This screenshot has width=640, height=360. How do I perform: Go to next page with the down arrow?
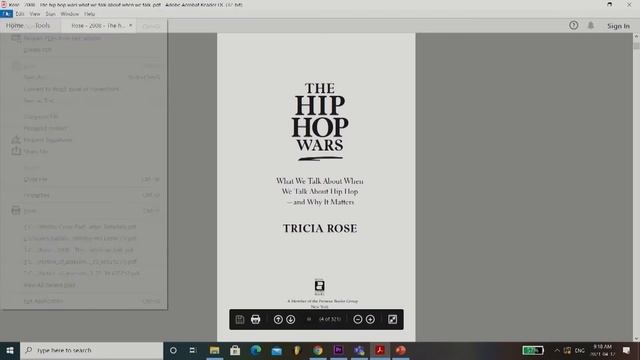(291, 319)
